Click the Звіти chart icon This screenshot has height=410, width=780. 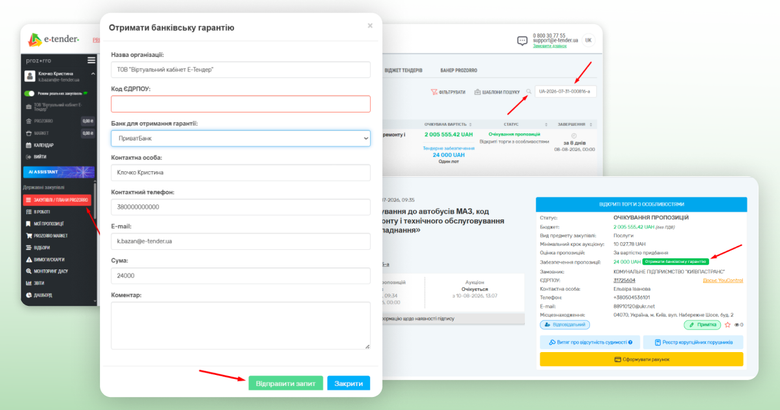click(29, 283)
